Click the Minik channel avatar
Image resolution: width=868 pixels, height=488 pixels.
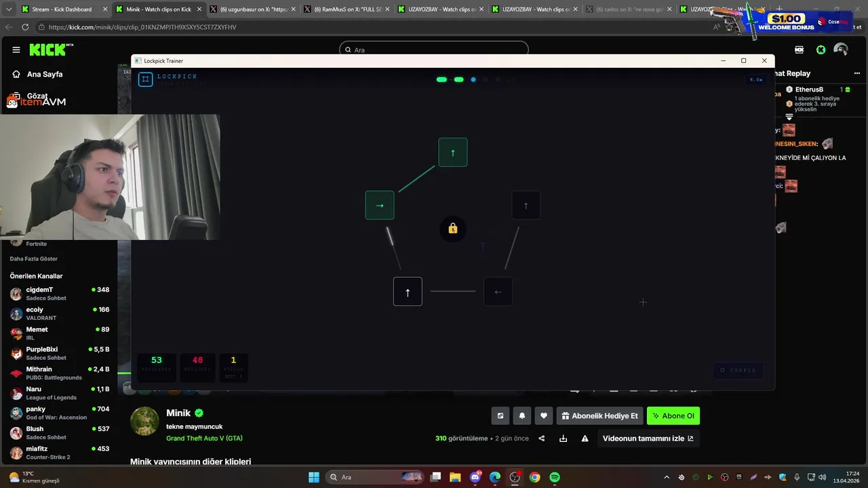(144, 421)
